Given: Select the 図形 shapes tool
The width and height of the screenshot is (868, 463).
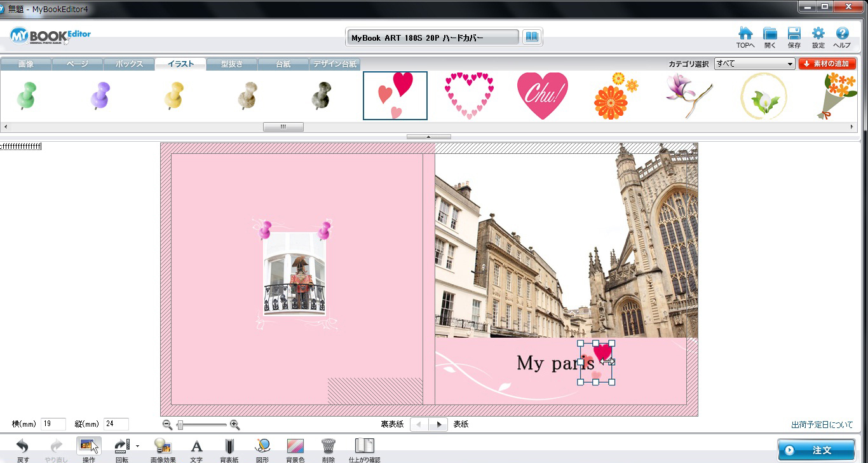Looking at the screenshot, I should click(x=262, y=446).
